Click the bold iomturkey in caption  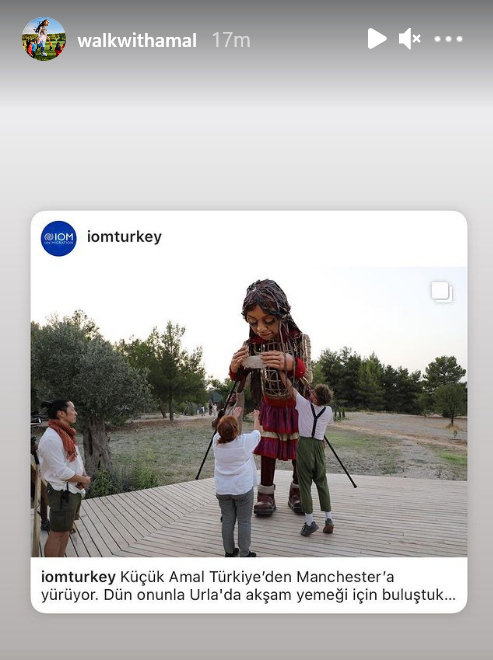[x=78, y=577]
